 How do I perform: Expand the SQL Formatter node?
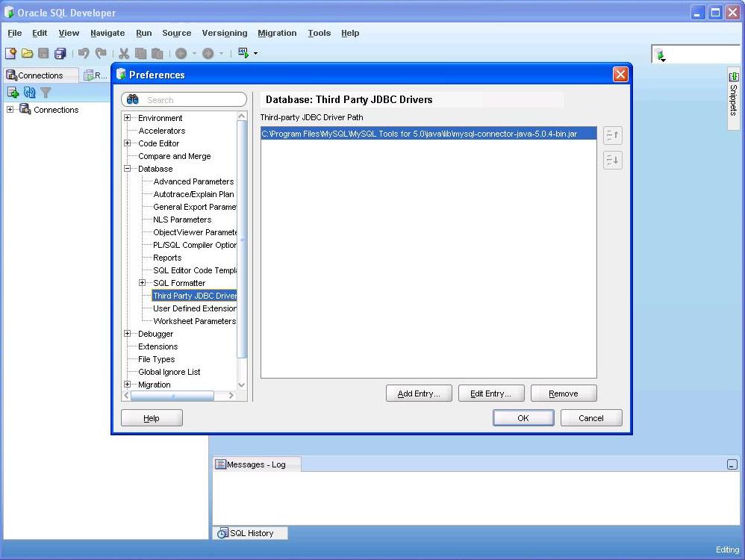point(142,282)
